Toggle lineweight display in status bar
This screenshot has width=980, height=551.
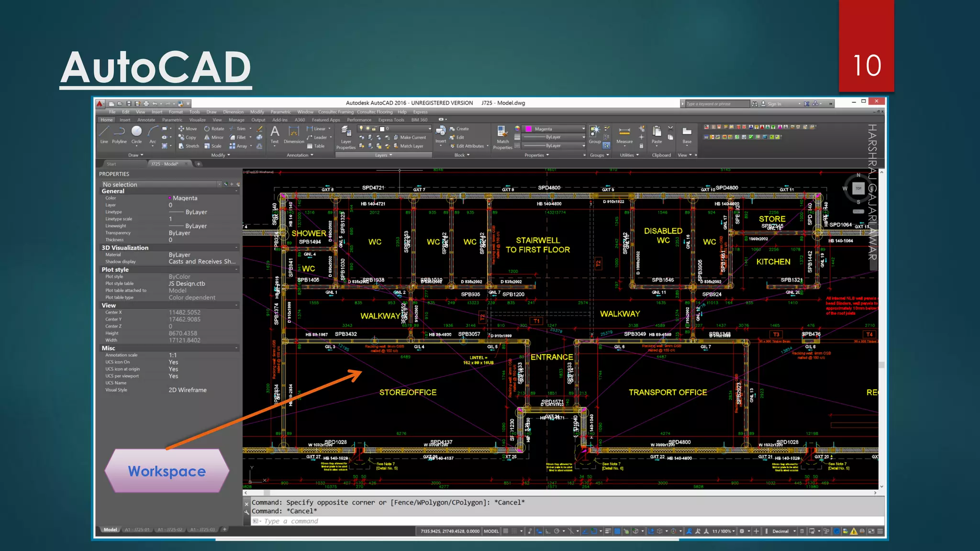coord(608,531)
